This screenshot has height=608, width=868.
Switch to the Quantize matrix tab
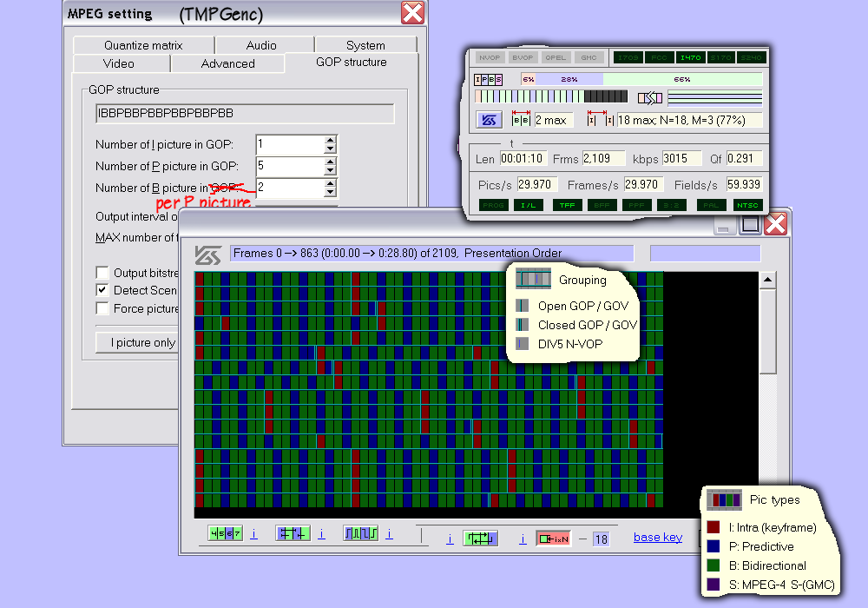(143, 45)
